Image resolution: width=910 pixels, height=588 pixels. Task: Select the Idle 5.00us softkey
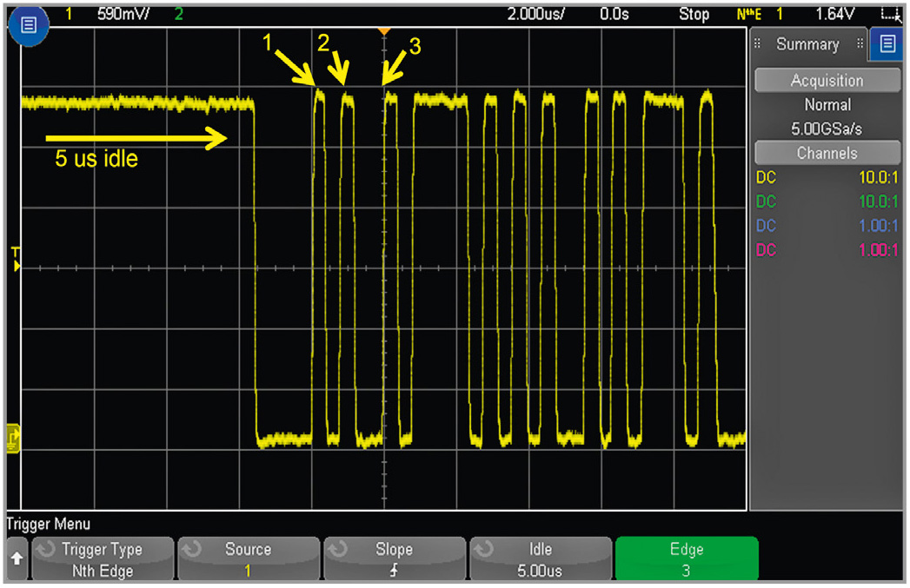point(540,559)
